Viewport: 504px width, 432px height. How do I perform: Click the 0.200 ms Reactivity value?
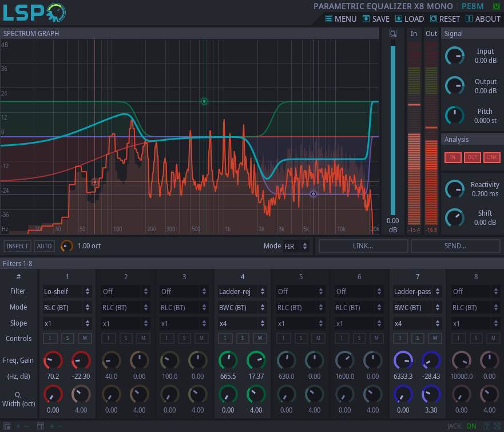click(485, 194)
